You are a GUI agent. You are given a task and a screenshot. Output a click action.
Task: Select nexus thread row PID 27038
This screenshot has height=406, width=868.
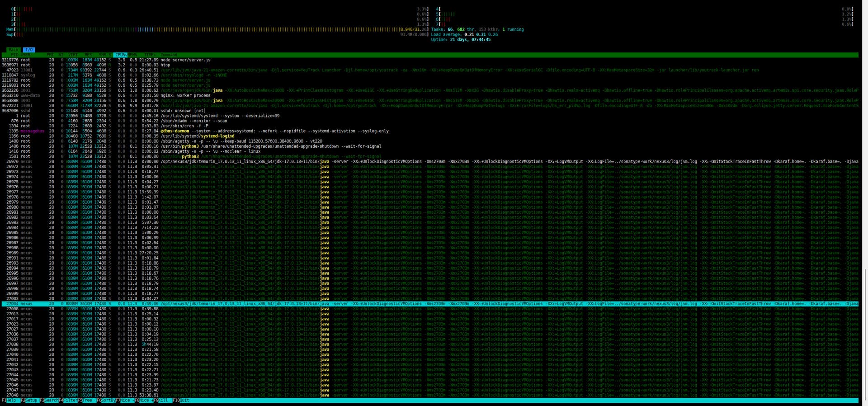pos(429,345)
